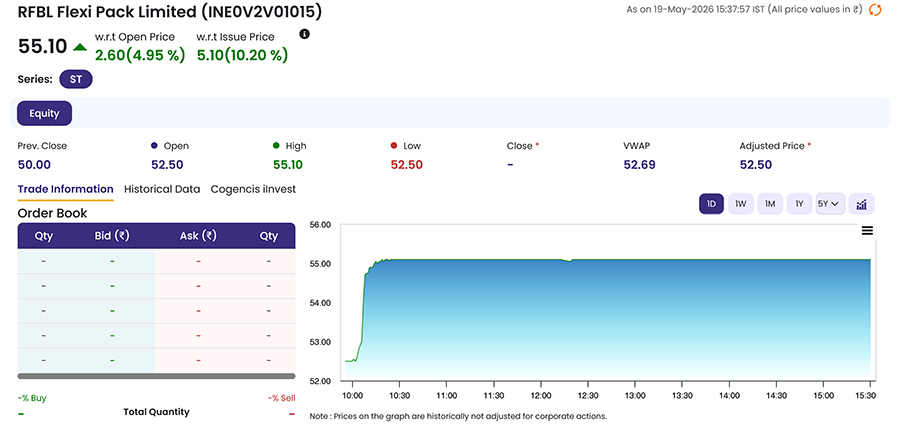Click the red Low legend dot
Screen dimensions: 900x430
(393, 146)
